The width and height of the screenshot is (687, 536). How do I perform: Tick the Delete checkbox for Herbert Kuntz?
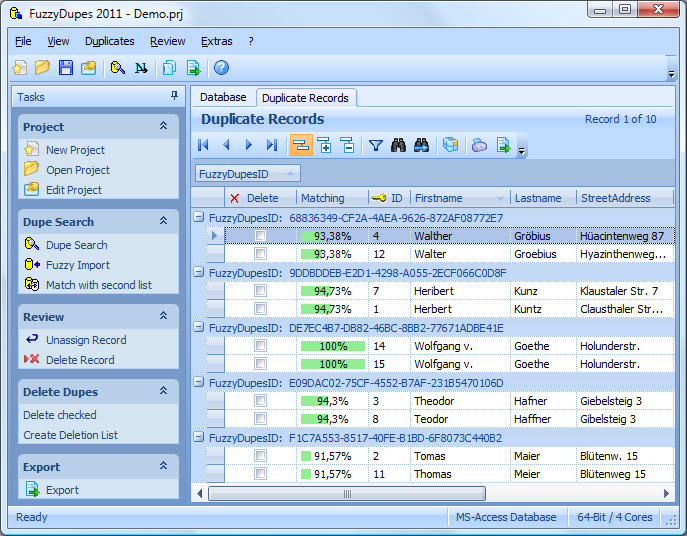point(260,309)
